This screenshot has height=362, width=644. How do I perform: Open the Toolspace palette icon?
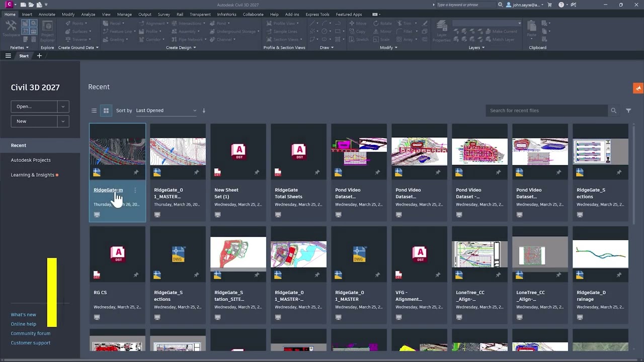click(11, 28)
